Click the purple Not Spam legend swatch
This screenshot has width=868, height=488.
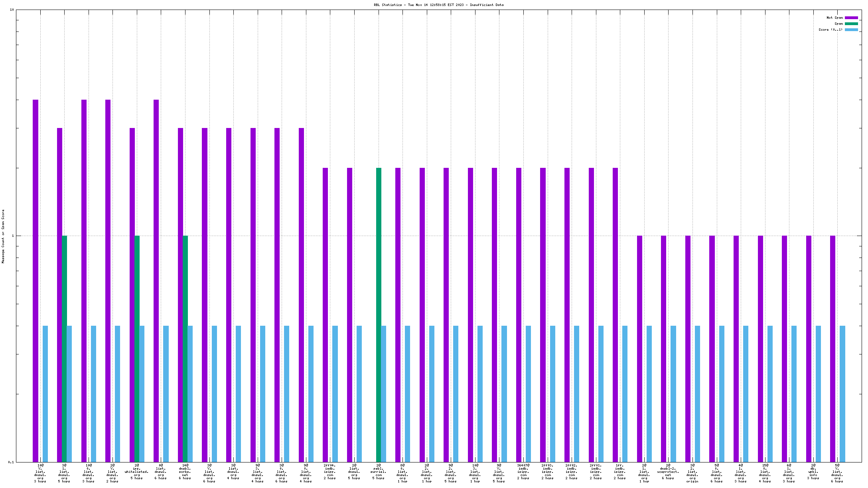(851, 18)
